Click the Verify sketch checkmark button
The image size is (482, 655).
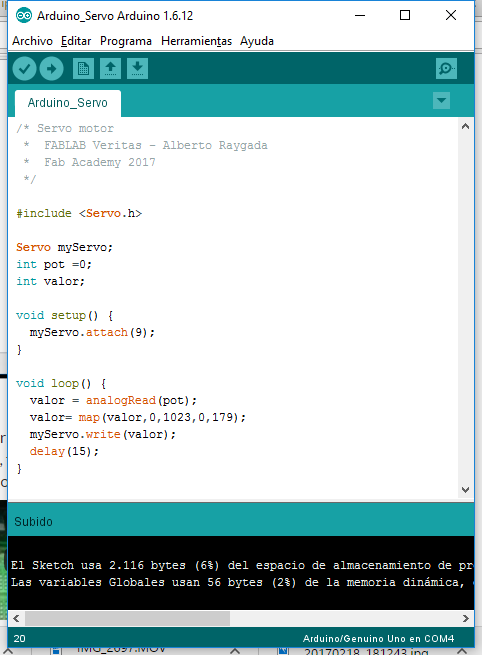24,69
